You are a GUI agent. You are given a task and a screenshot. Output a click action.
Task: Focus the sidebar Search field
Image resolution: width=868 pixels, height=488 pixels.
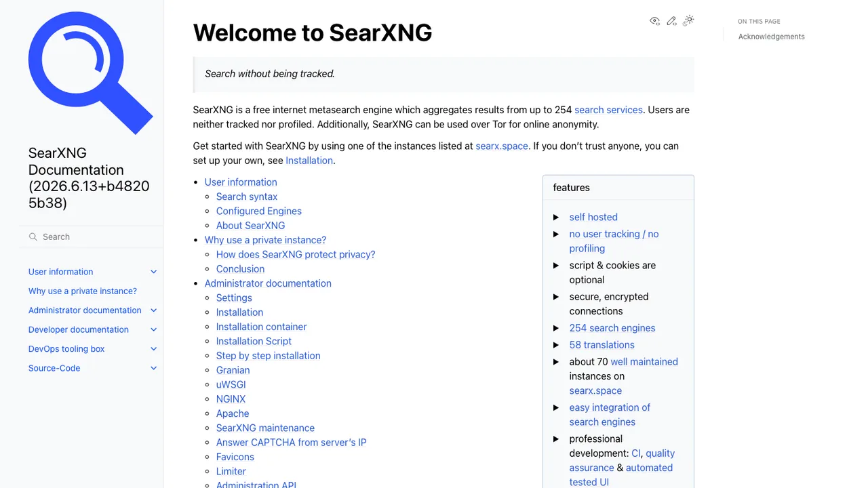(x=91, y=237)
